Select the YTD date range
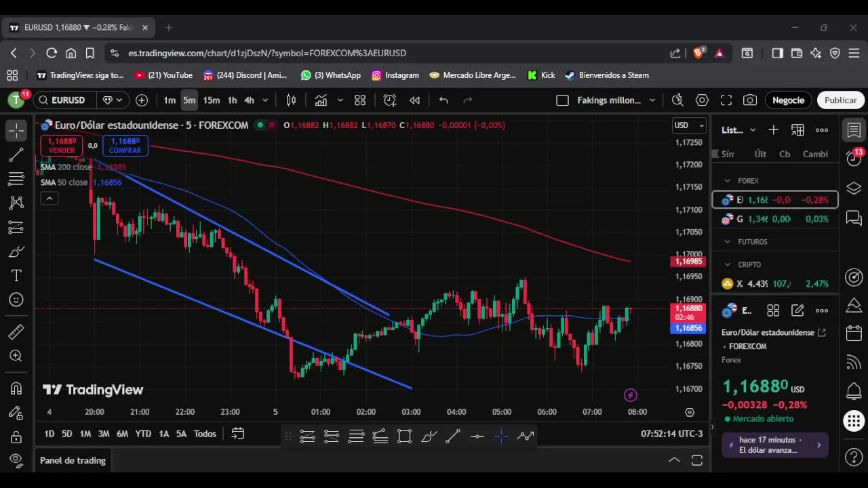Screen dimensions: 868x488 pos(143,434)
